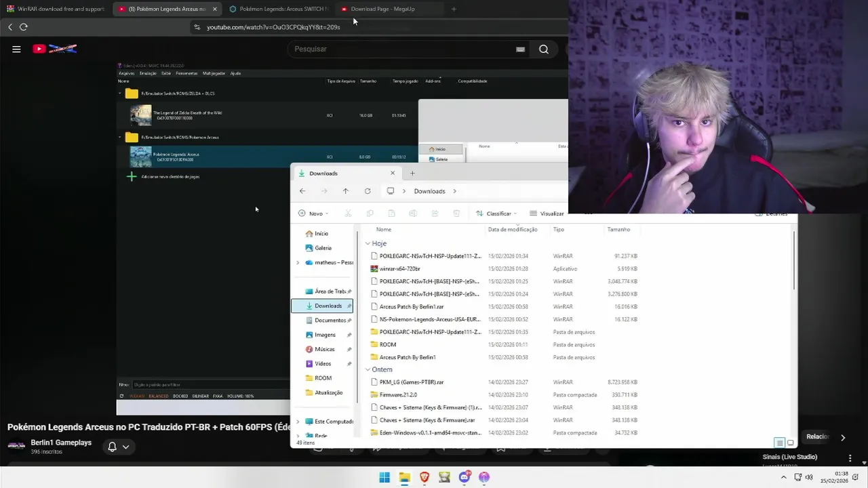This screenshot has width=868, height=488.
Task: Switch to details view icon in Explorer status bar
Action: (x=779, y=443)
